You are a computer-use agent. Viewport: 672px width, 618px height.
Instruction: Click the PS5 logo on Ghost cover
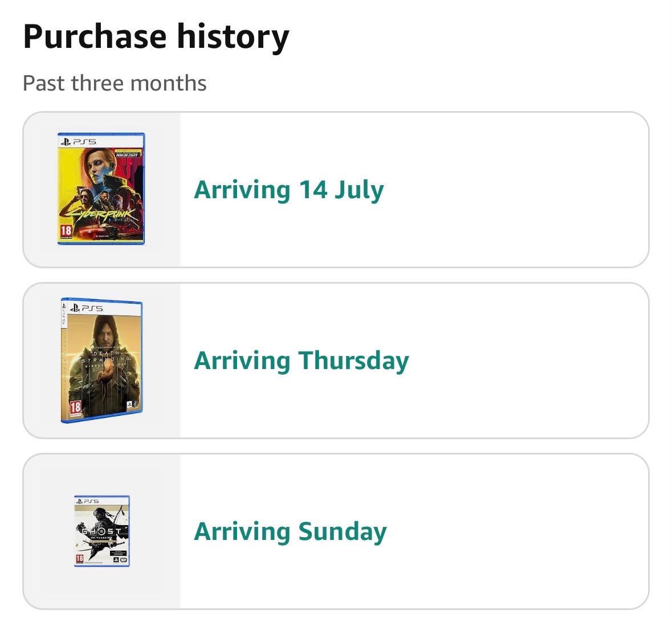87,501
